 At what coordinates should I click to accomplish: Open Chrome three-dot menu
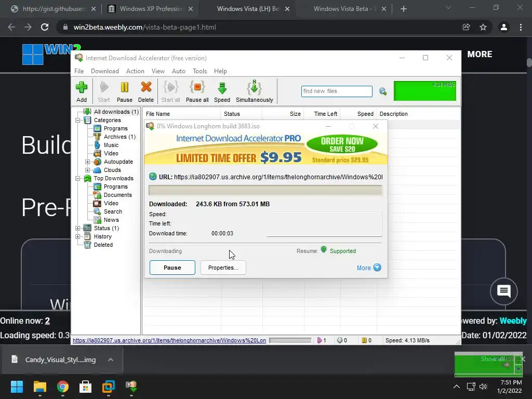click(521, 27)
